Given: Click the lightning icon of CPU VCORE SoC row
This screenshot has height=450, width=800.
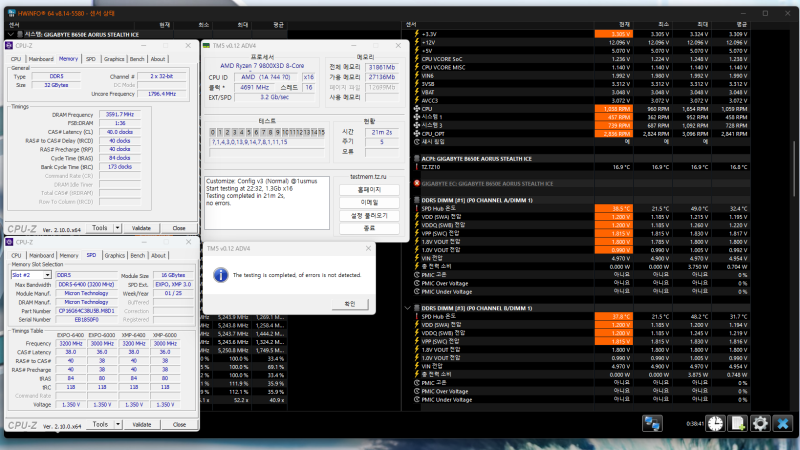Looking at the screenshot, I should (417, 59).
